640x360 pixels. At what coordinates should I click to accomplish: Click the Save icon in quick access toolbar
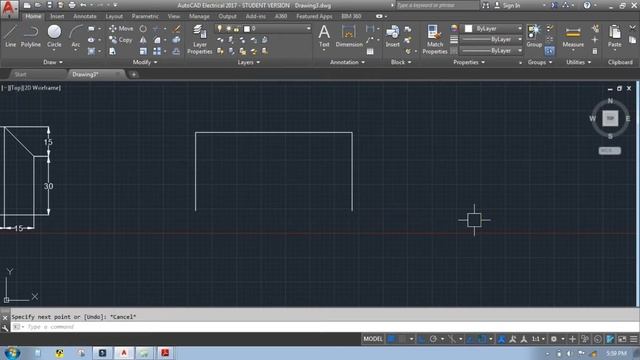(49, 5)
